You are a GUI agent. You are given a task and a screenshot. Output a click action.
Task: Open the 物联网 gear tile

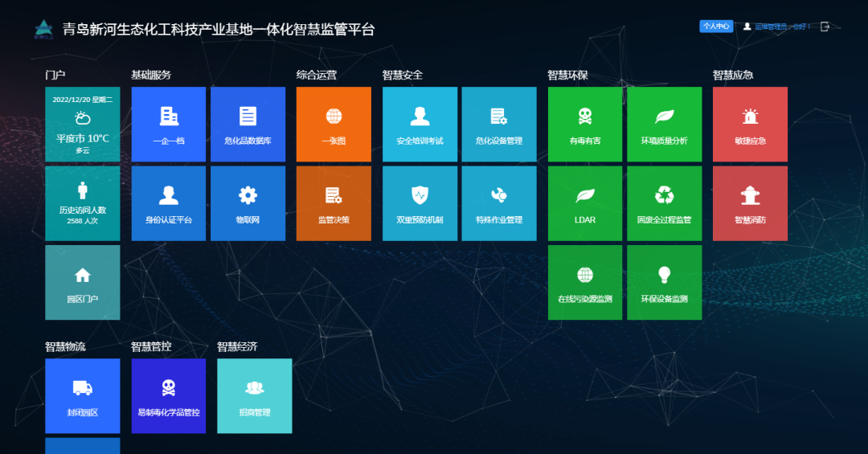[x=248, y=203]
